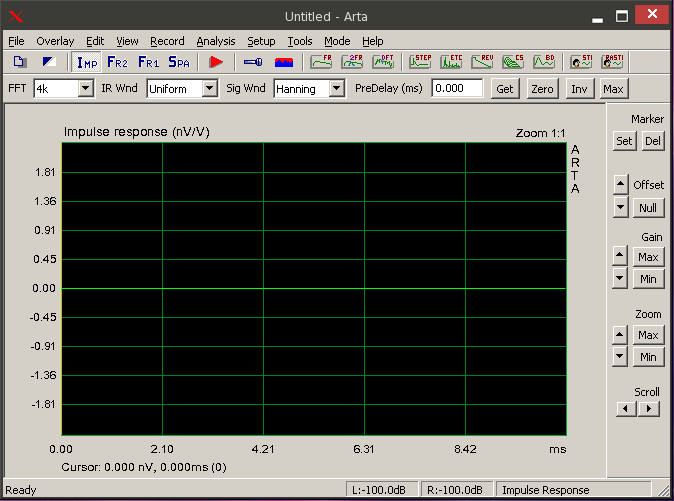Switch to SPA spectrum analyzer mode
The height and width of the screenshot is (501, 674).
(179, 62)
